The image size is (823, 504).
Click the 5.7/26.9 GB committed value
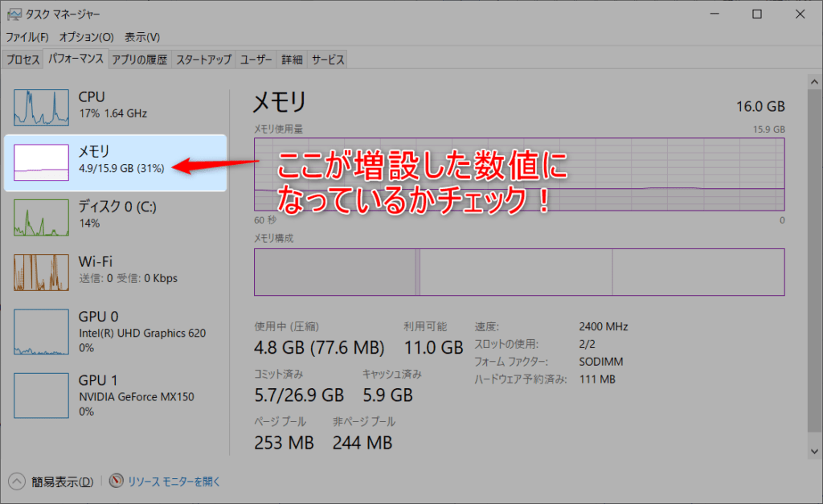coord(299,395)
